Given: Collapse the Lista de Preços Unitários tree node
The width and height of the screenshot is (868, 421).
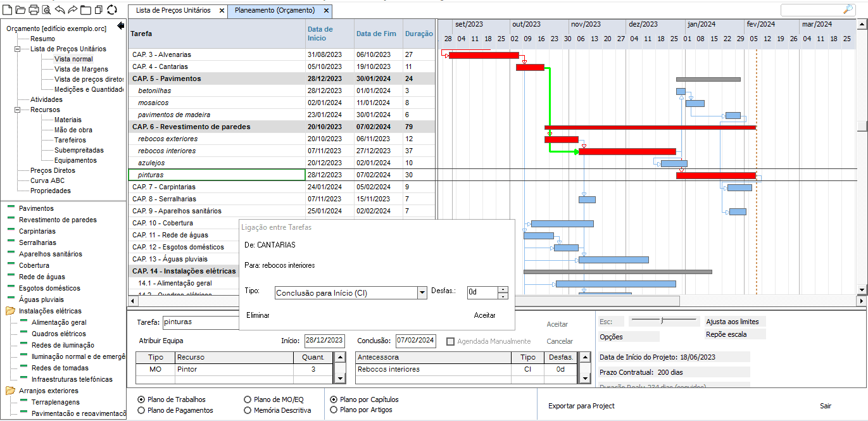Looking at the screenshot, I should [18, 49].
